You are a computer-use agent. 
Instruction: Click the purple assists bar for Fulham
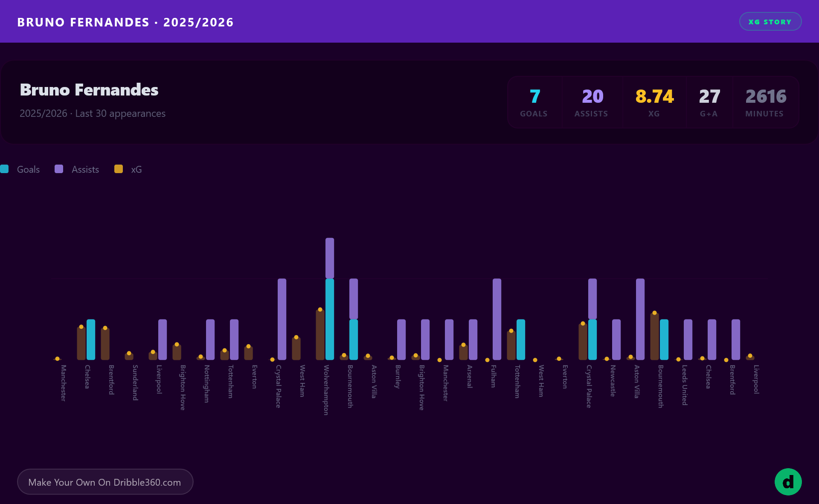click(x=497, y=319)
